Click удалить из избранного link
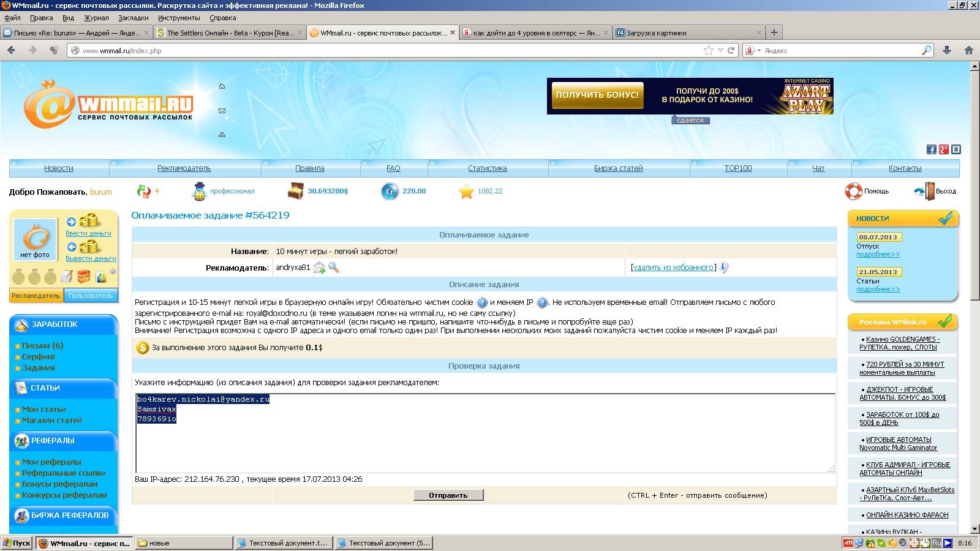The image size is (980, 551). pos(673,268)
